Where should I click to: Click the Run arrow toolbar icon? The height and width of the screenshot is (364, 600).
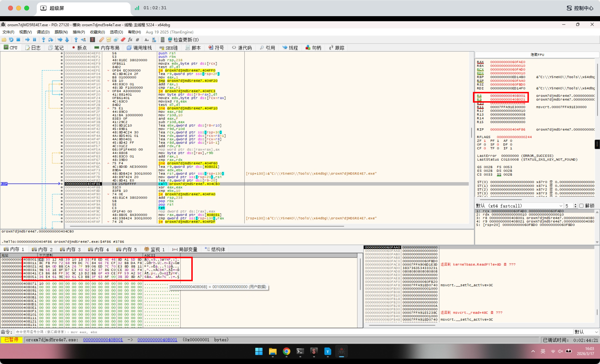27,40
